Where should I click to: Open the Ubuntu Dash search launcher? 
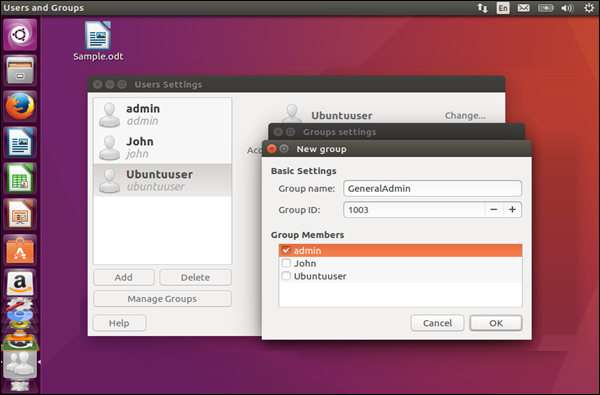click(x=20, y=35)
